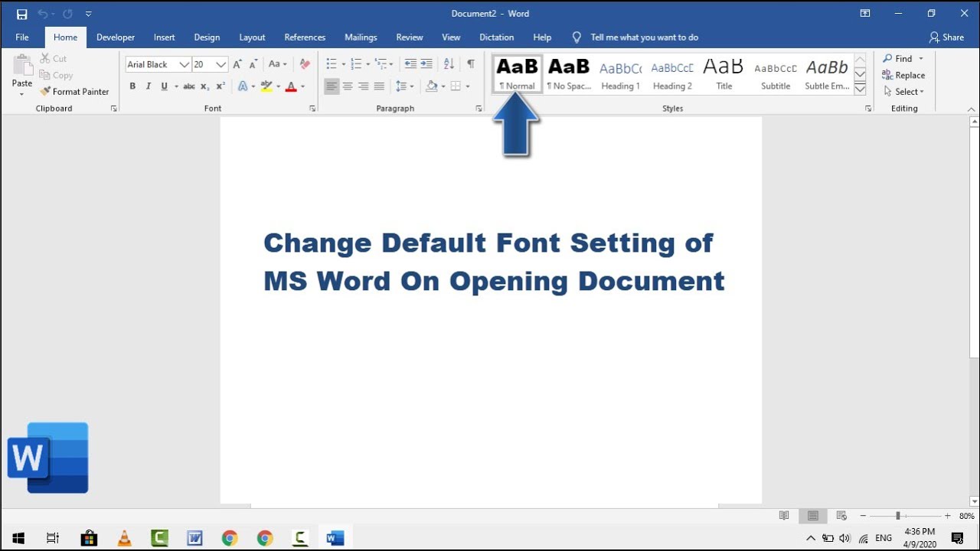This screenshot has height=551, width=980.
Task: Switch to the References tab
Action: pos(305,37)
